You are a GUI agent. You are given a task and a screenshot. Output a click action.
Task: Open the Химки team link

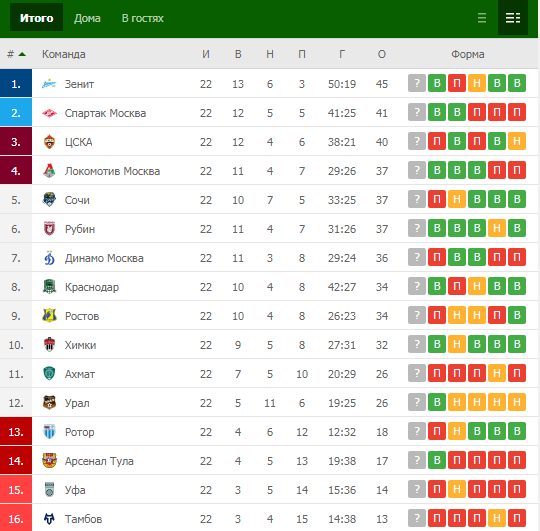tap(80, 345)
